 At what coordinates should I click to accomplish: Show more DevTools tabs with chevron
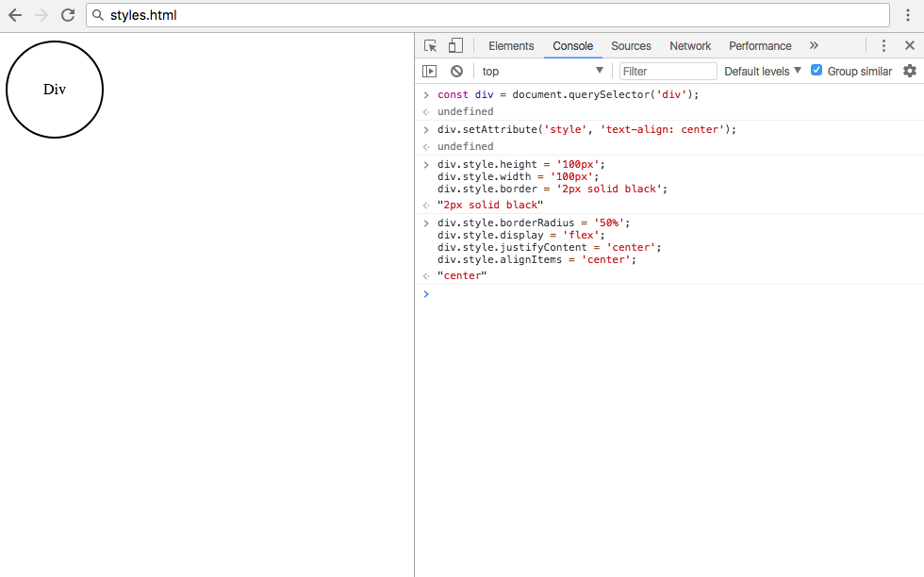coord(814,45)
